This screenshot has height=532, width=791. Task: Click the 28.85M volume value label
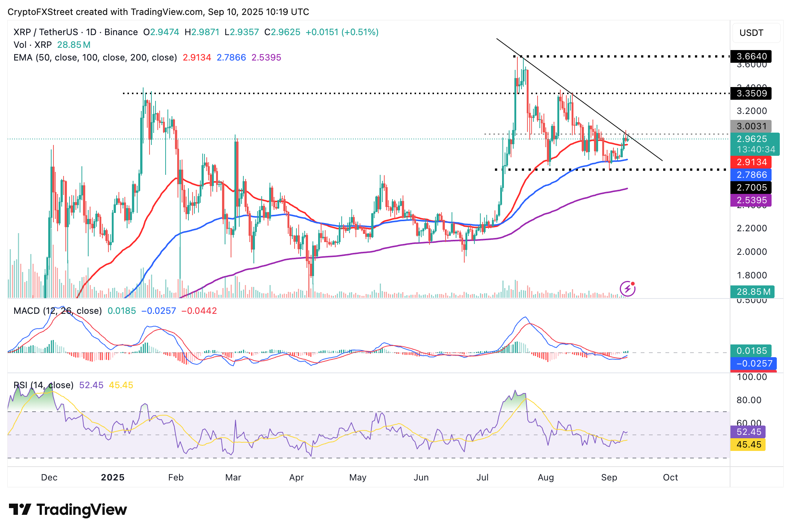coord(73,44)
